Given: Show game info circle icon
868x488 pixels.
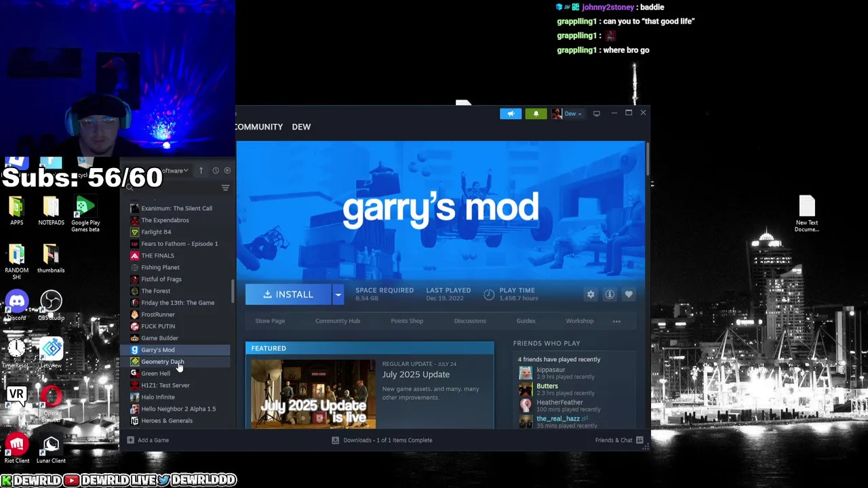Looking at the screenshot, I should click(610, 294).
